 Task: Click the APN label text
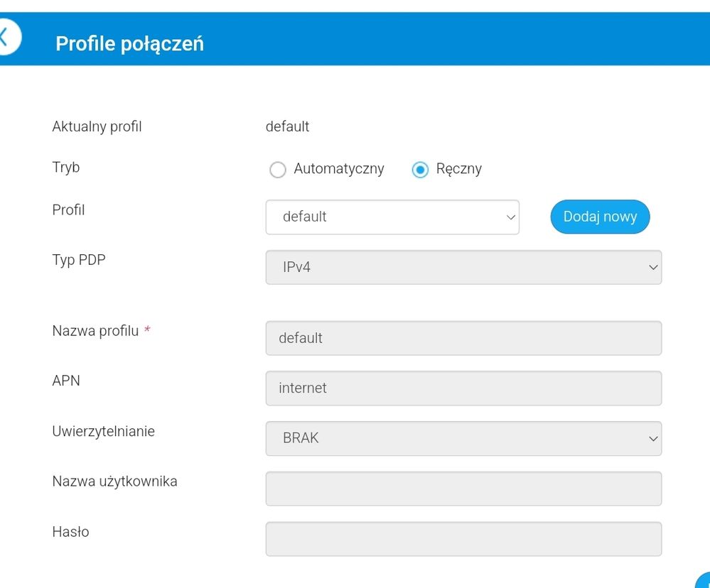point(66,381)
